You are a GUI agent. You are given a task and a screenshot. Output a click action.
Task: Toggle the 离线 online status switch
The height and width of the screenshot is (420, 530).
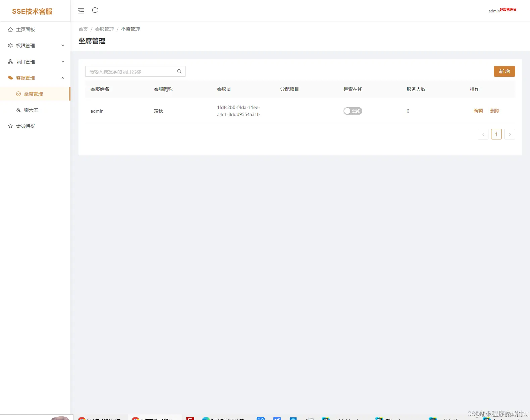[353, 111]
